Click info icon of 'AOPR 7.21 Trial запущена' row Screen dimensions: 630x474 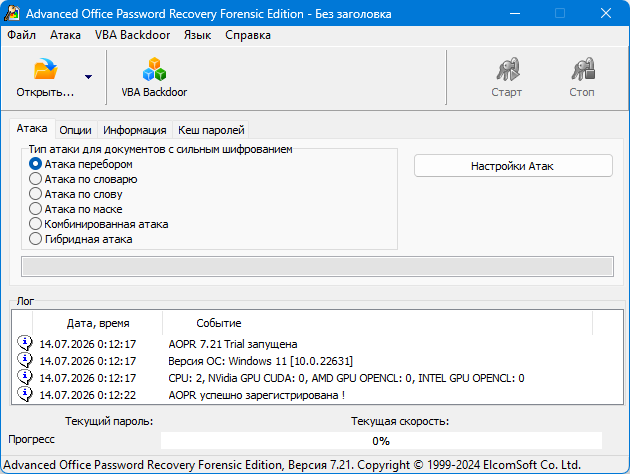point(25,343)
